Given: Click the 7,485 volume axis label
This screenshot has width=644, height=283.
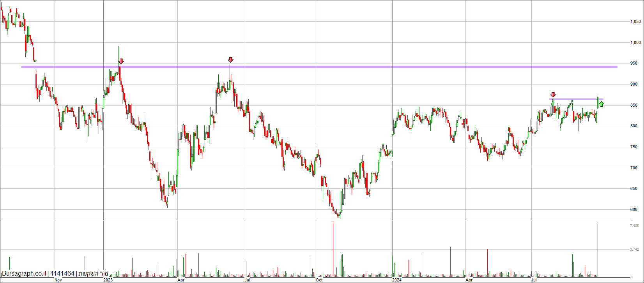Looking at the screenshot, I should tap(634, 226).
